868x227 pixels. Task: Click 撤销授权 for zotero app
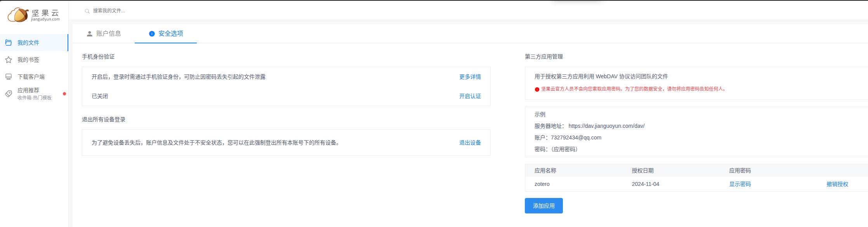tap(837, 184)
